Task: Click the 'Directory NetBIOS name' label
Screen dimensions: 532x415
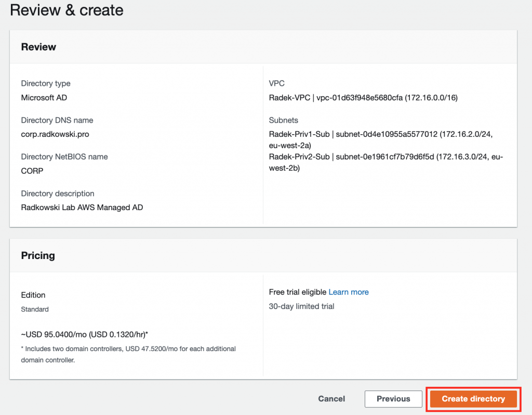Action: coord(64,157)
